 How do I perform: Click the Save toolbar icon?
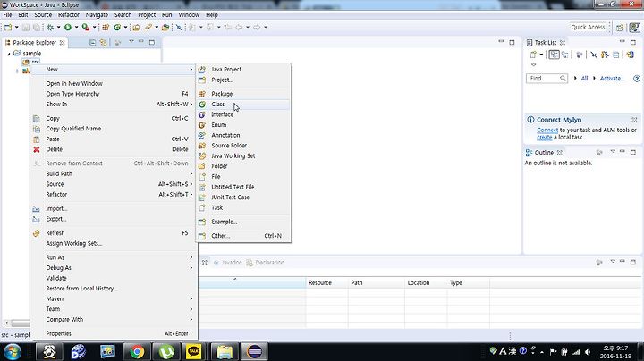[25, 27]
